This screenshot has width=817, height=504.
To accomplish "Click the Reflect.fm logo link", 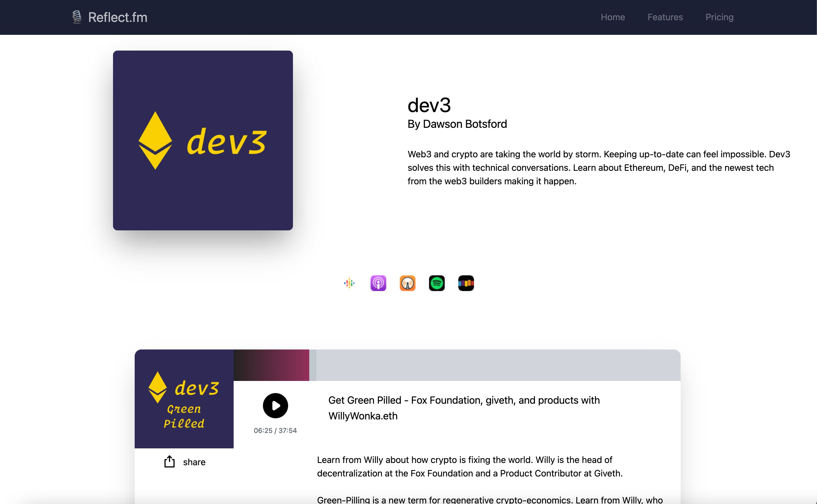I will [x=109, y=17].
